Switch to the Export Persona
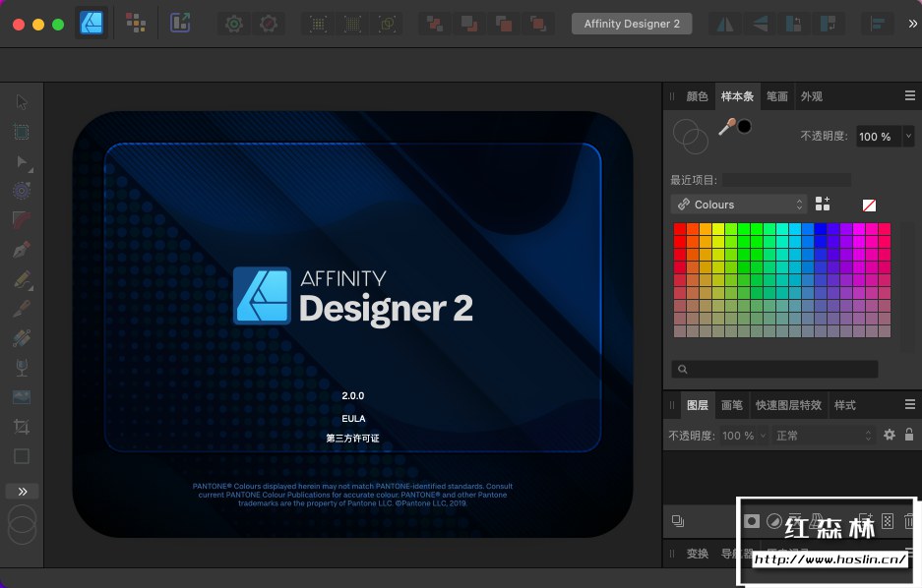This screenshot has width=922, height=588. point(180,24)
